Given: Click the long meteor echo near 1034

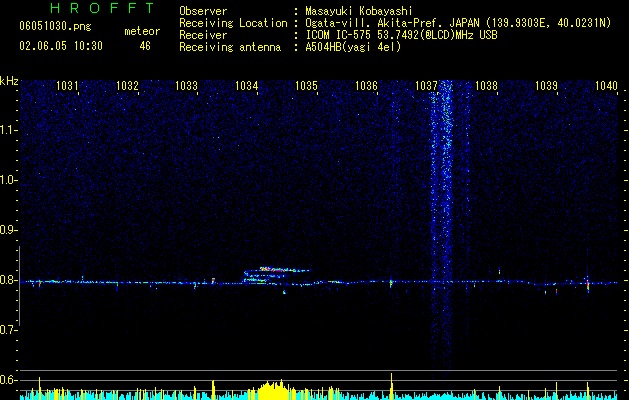Looking at the screenshot, I should [276, 275].
